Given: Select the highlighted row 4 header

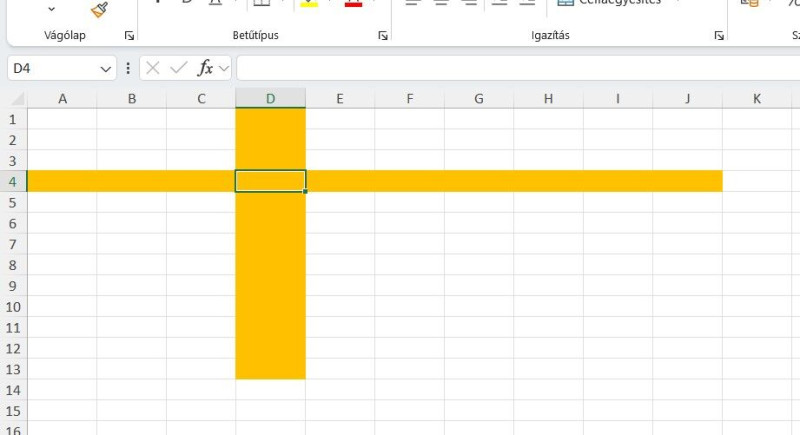Looking at the screenshot, I should coord(13,182).
